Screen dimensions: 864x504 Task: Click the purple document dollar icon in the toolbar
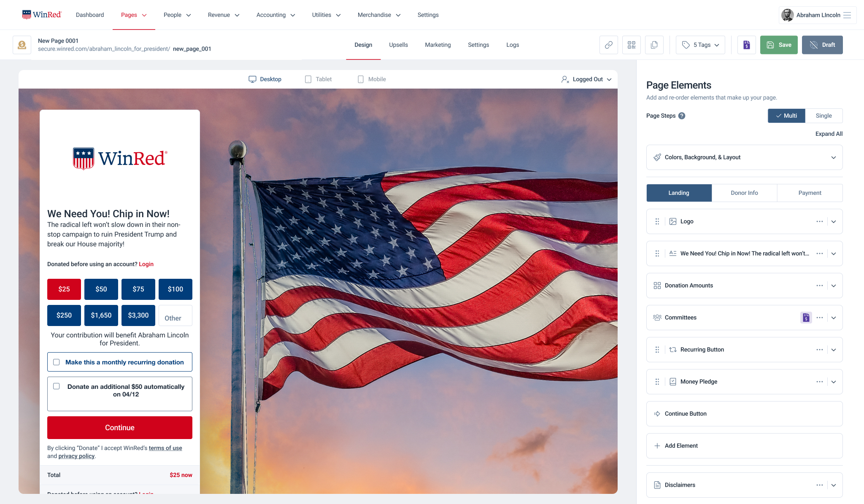click(746, 45)
